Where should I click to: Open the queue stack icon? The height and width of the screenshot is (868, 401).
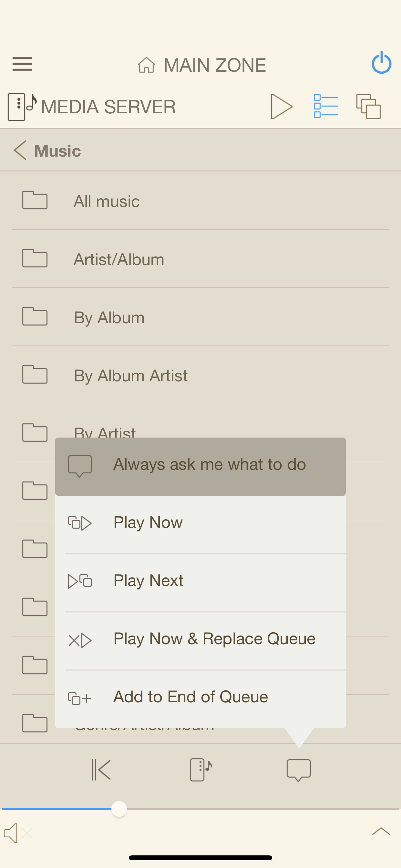[x=368, y=106]
